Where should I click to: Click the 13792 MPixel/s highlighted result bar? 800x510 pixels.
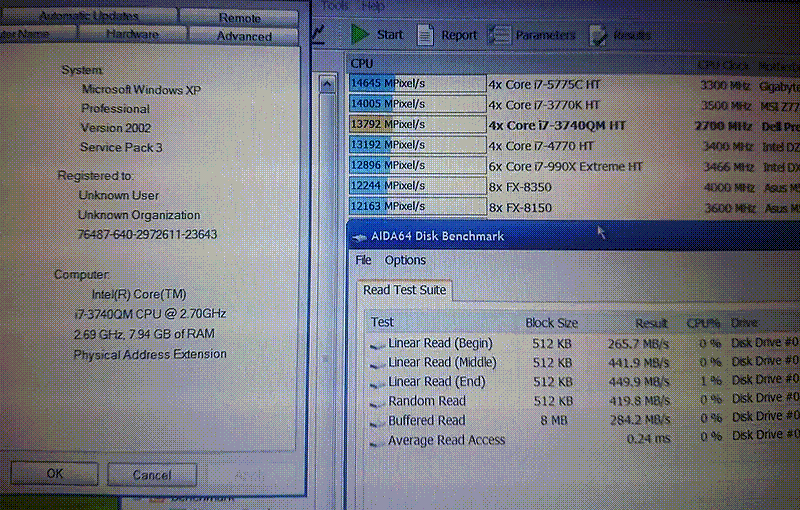click(417, 124)
